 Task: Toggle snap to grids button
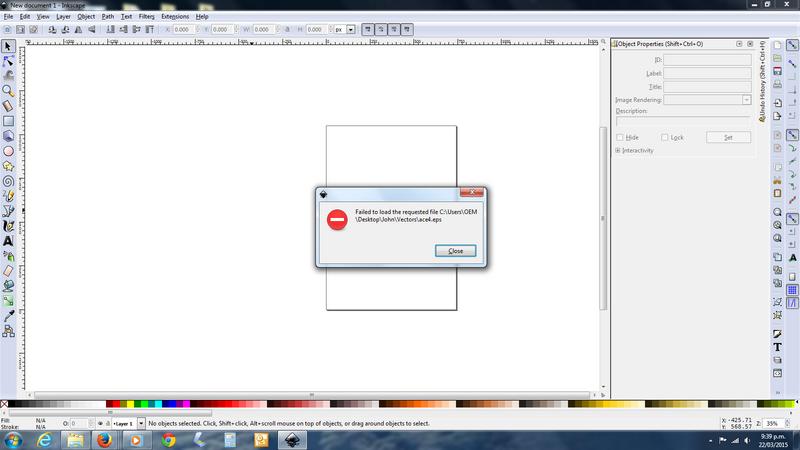click(792, 290)
